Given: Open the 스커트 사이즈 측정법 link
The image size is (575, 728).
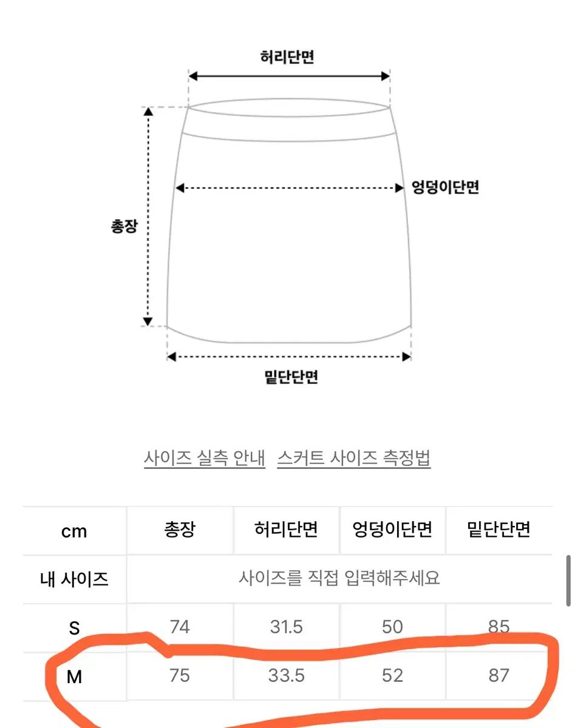Looking at the screenshot, I should pyautogui.click(x=354, y=457).
